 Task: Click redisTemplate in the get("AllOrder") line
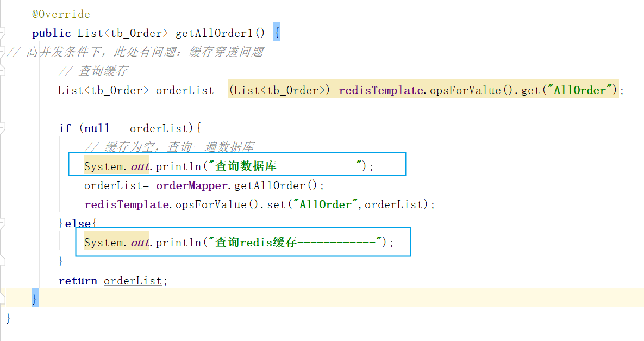pyautogui.click(x=381, y=90)
